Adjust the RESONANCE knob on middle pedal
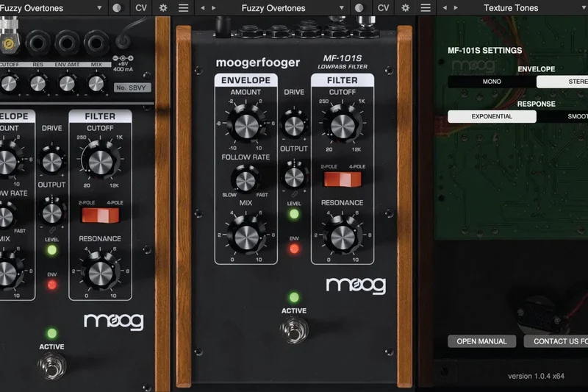588x392 pixels. [x=343, y=237]
